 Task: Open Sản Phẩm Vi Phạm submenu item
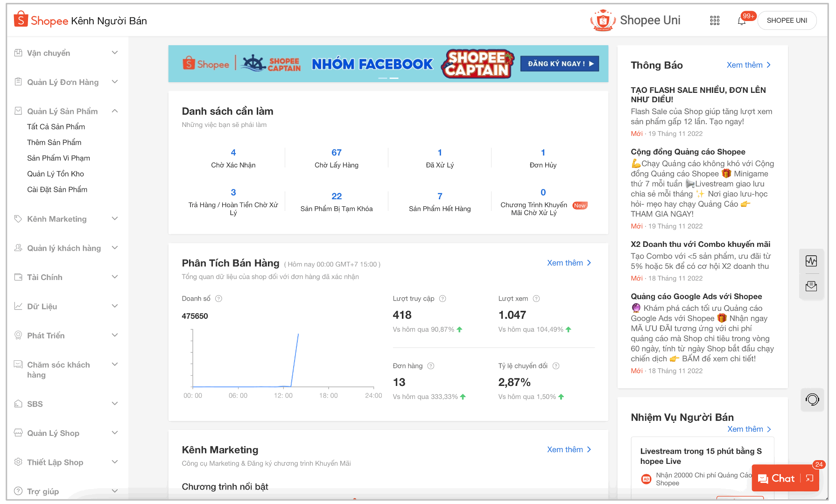[58, 158]
